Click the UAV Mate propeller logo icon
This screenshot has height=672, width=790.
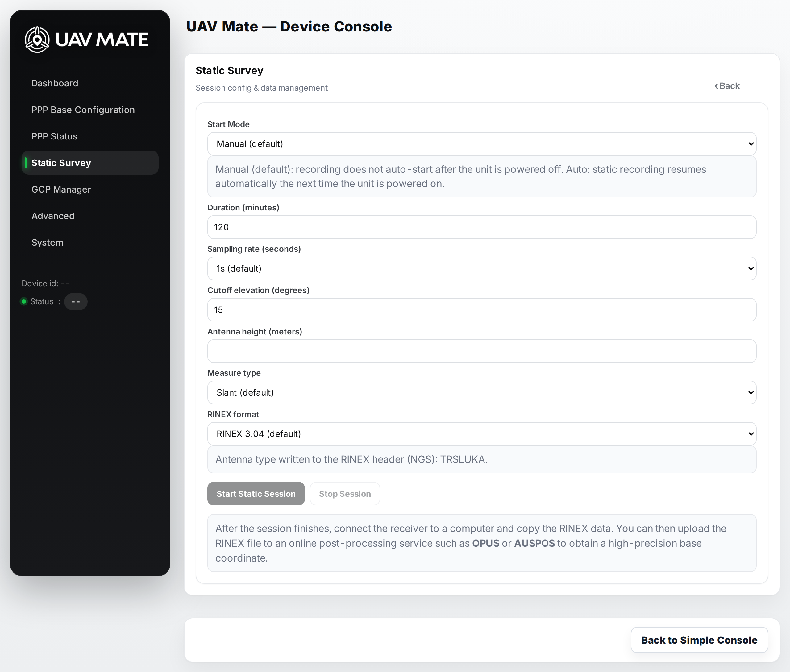click(37, 39)
